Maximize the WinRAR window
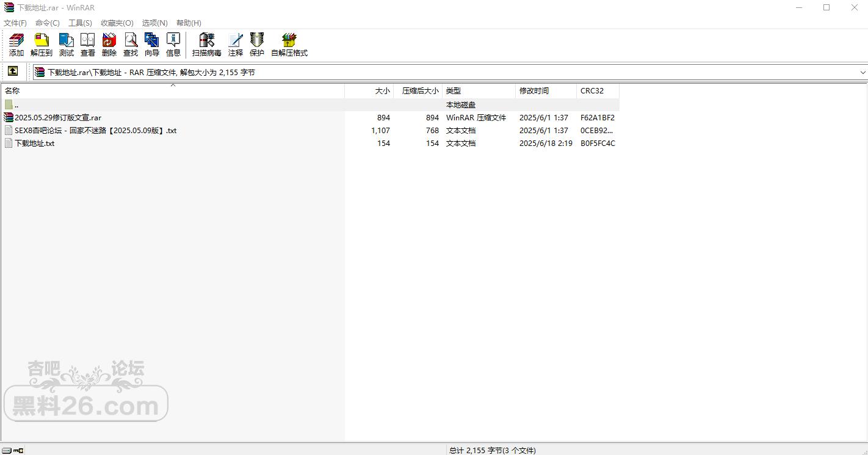The width and height of the screenshot is (868, 455). tap(826, 7)
